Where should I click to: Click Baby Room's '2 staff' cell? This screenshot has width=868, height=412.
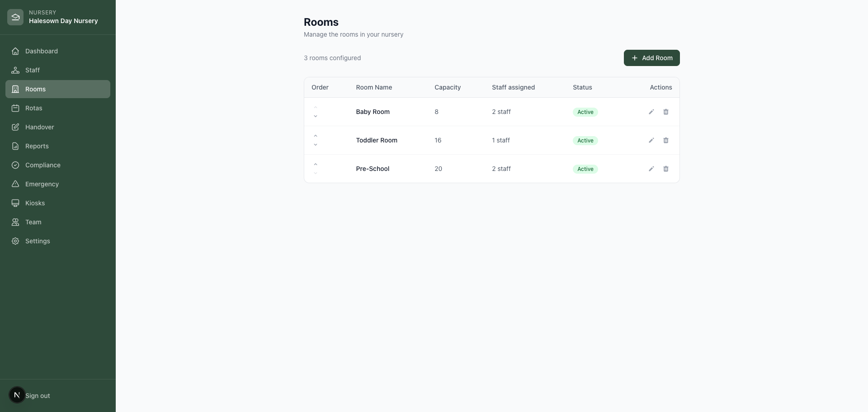click(x=501, y=112)
